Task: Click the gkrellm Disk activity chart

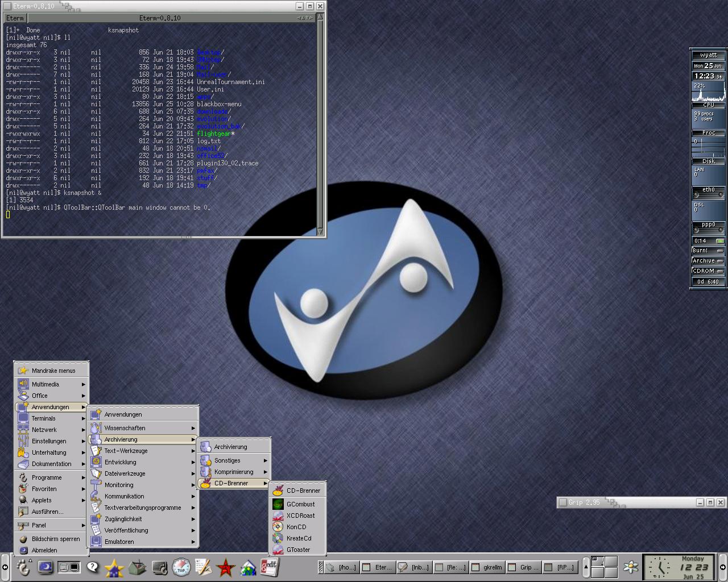Action: click(x=708, y=148)
